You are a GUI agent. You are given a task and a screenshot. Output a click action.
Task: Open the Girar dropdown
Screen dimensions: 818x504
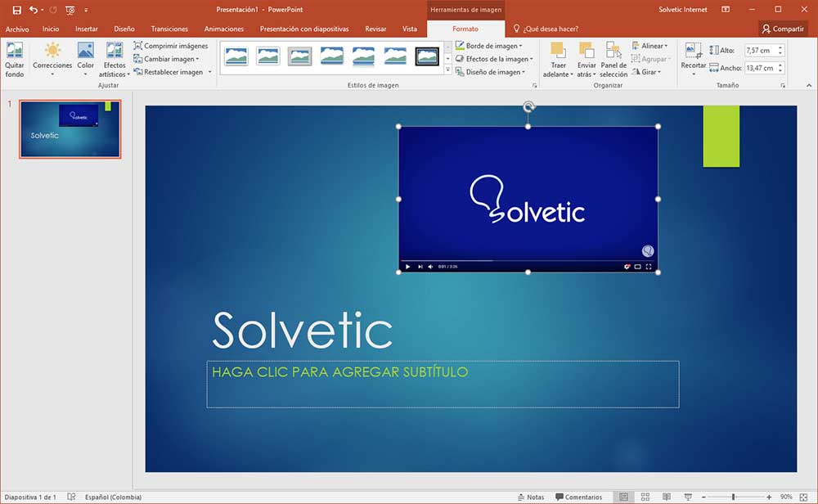[x=646, y=72]
